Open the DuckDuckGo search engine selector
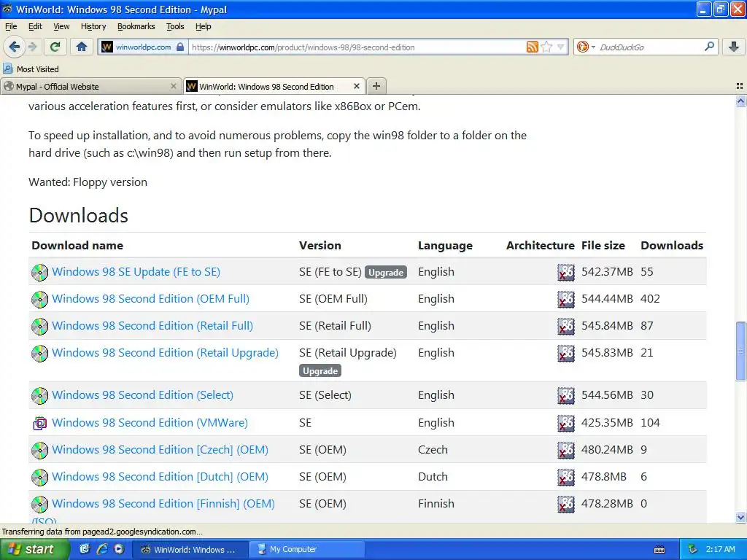Viewport: 747px width, 560px height. coord(586,47)
